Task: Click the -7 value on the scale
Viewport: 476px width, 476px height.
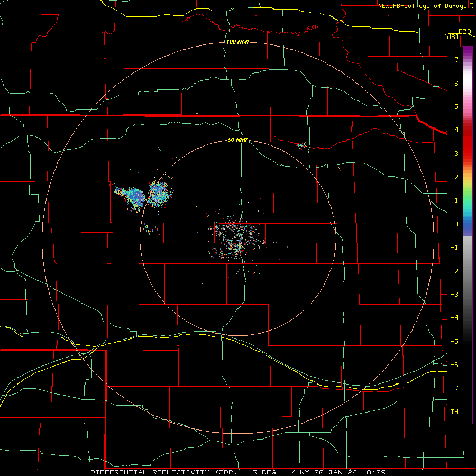Action: click(454, 388)
